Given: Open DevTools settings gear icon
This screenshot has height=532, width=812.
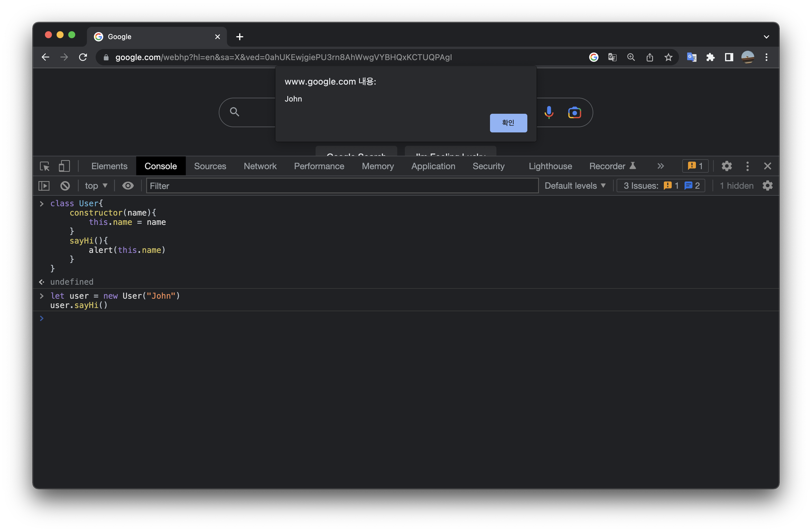Looking at the screenshot, I should tap(726, 166).
